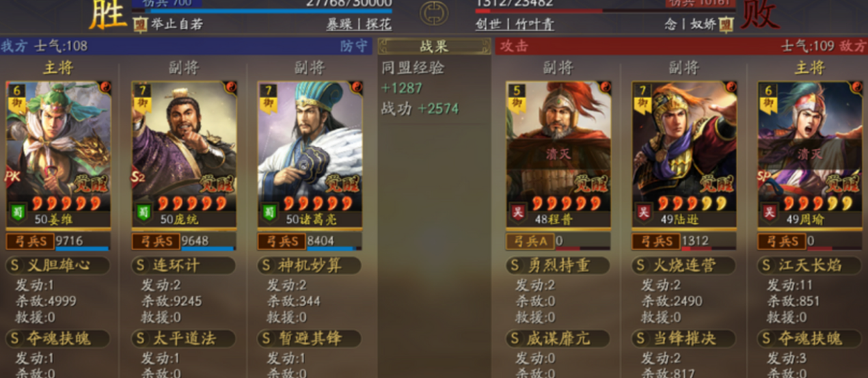Click the 创世 | 竹叶青 player name link
868x378 pixels.
coord(515,25)
